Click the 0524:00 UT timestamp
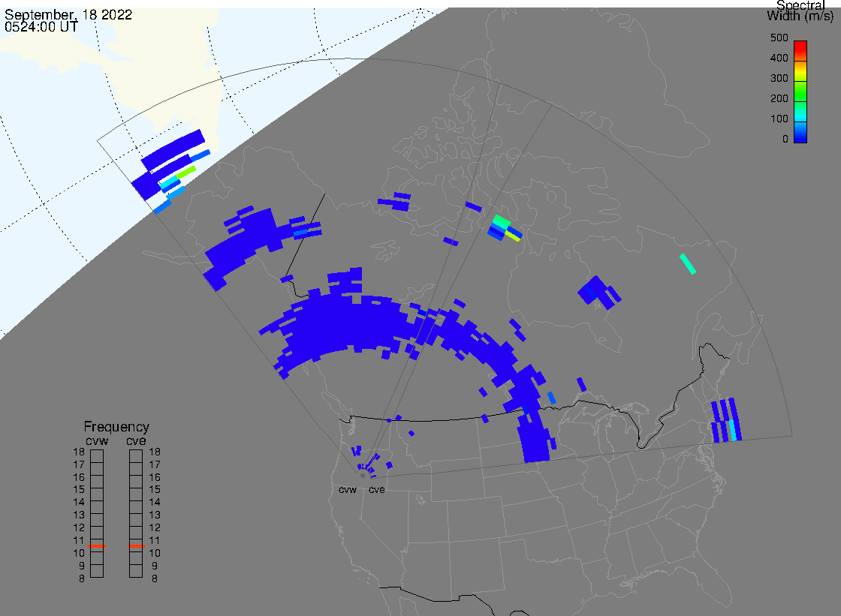Viewport: 841px width, 616px height. [x=41, y=27]
